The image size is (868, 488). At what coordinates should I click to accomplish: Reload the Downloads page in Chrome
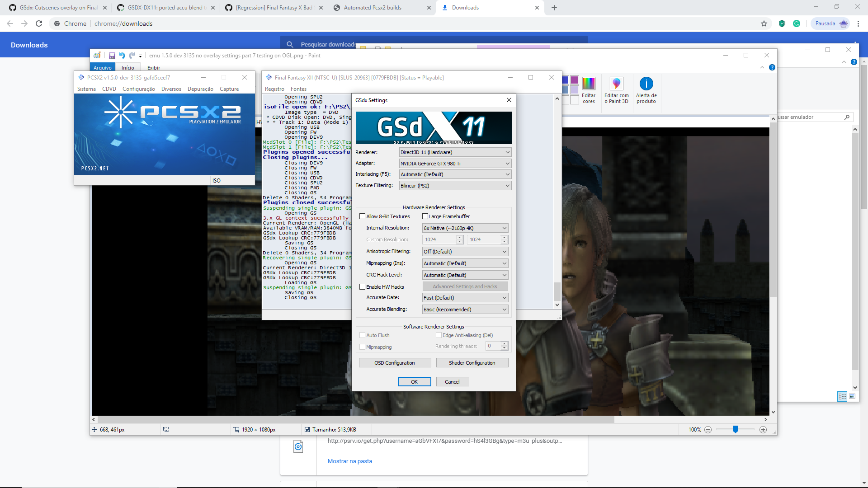tap(39, 23)
